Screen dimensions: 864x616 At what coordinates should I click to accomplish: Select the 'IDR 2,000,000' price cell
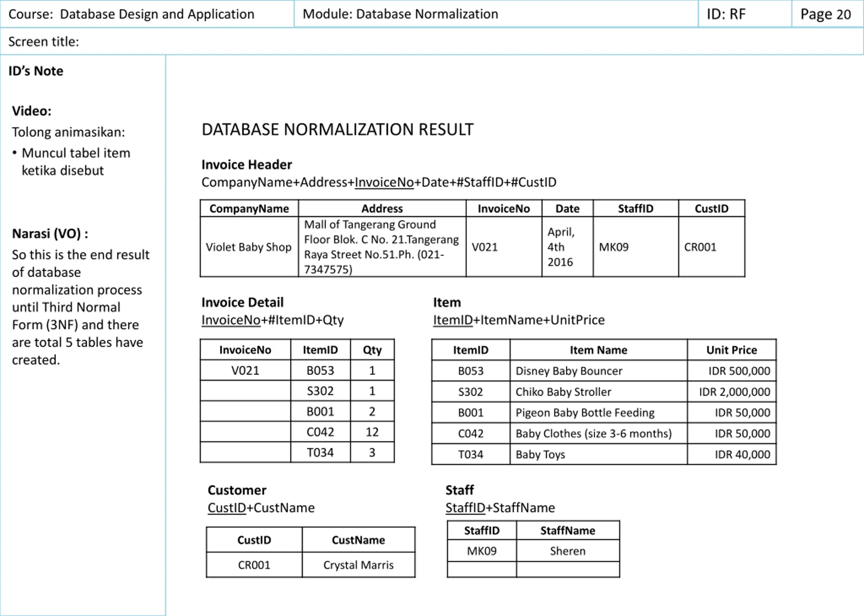(732, 392)
